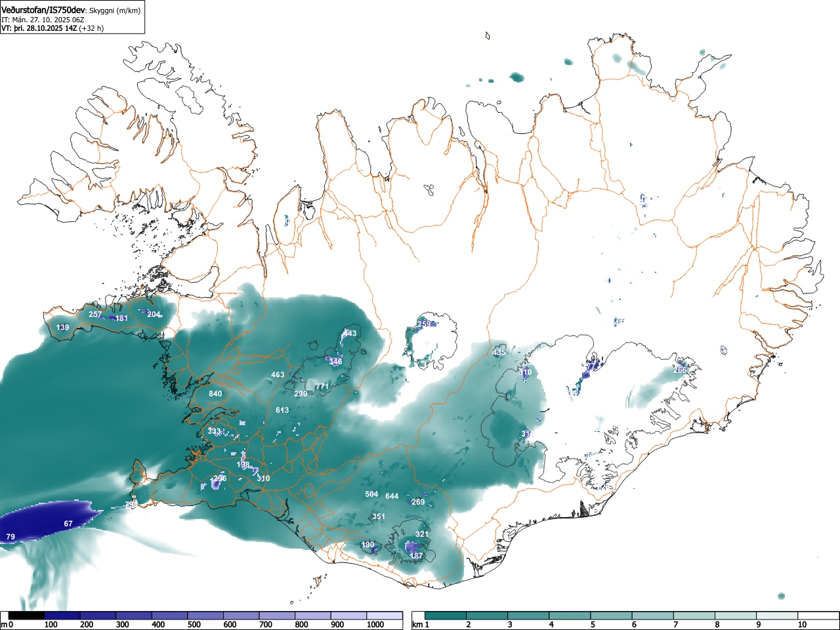Click the "VT: þri. 28.10.2025 14Z" valid time

coord(39,28)
